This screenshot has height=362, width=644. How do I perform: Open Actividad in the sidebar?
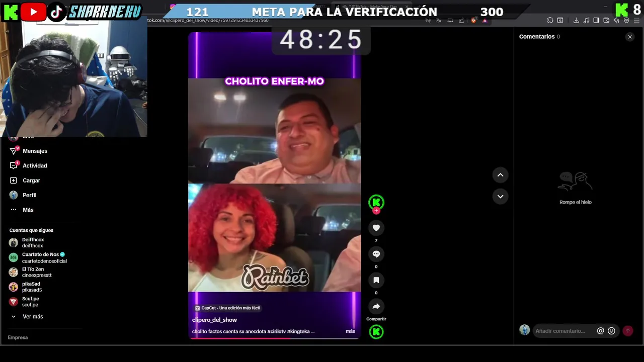(35, 165)
